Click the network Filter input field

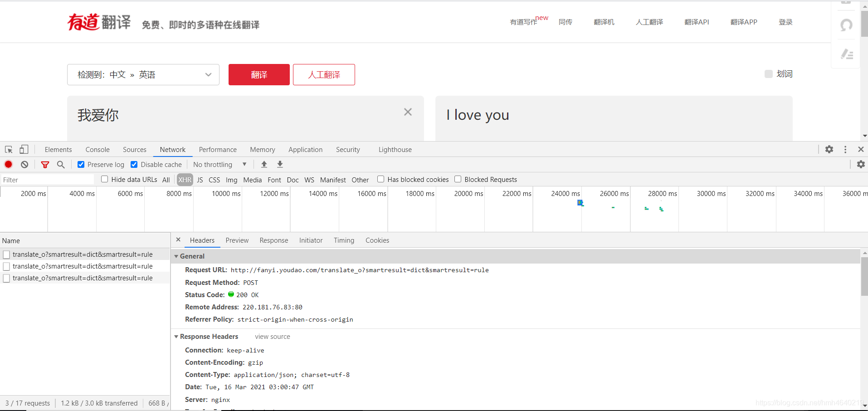coord(47,180)
